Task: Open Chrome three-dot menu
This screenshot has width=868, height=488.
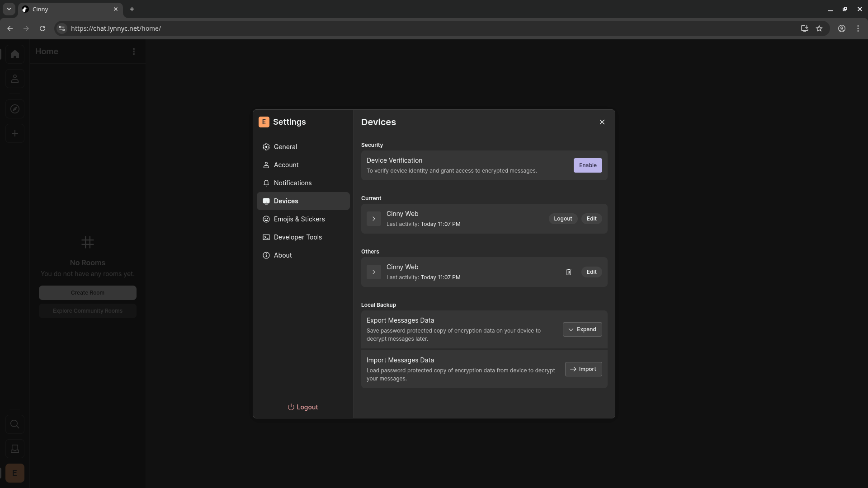Action: 858,28
